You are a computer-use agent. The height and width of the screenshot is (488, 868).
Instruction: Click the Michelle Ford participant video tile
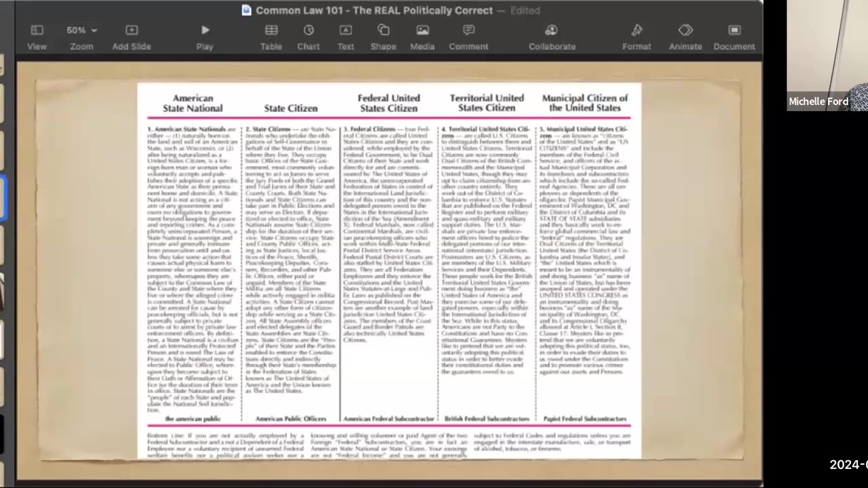coord(827,56)
